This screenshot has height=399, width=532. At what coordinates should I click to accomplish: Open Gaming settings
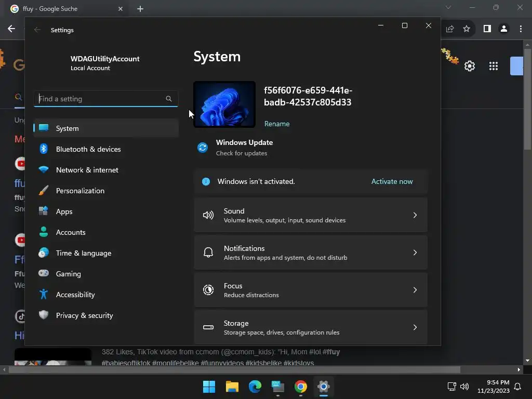[x=106, y=274]
